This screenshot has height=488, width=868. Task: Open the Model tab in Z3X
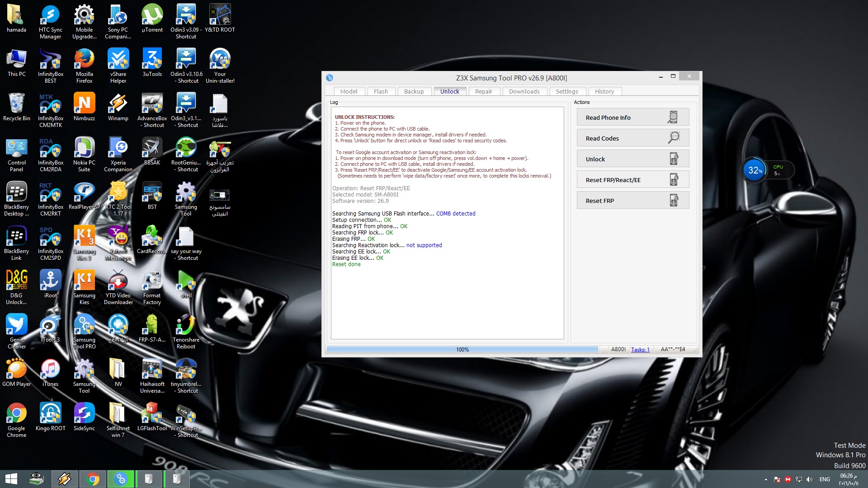coord(349,91)
